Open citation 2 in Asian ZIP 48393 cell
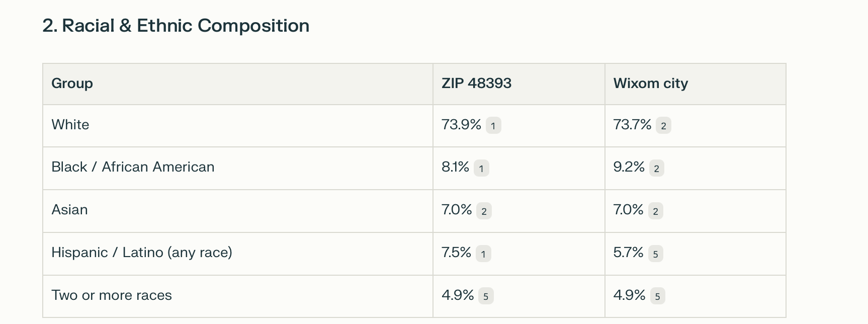 484,211
